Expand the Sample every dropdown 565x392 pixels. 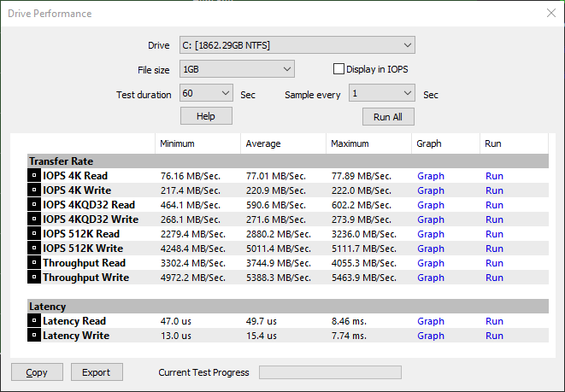pos(382,93)
